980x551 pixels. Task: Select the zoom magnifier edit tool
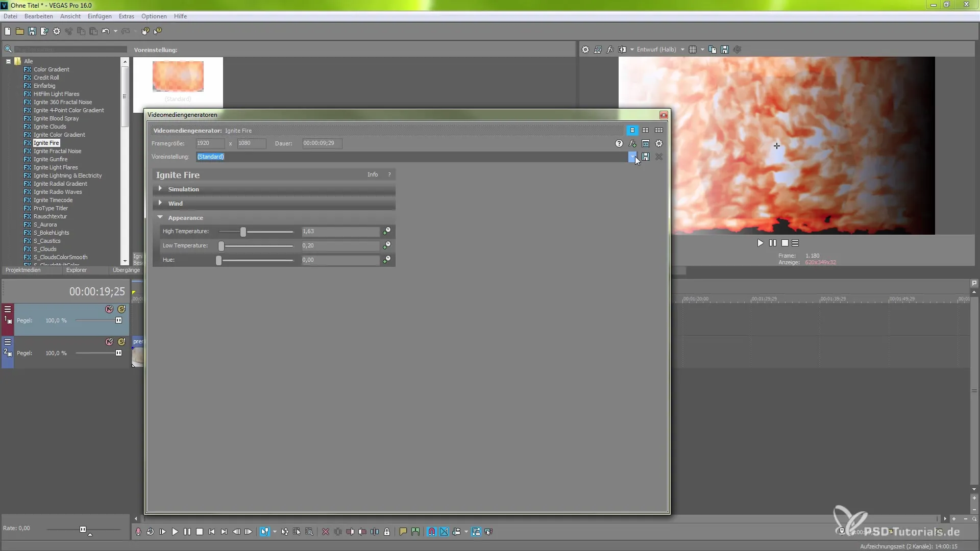pos(309,532)
